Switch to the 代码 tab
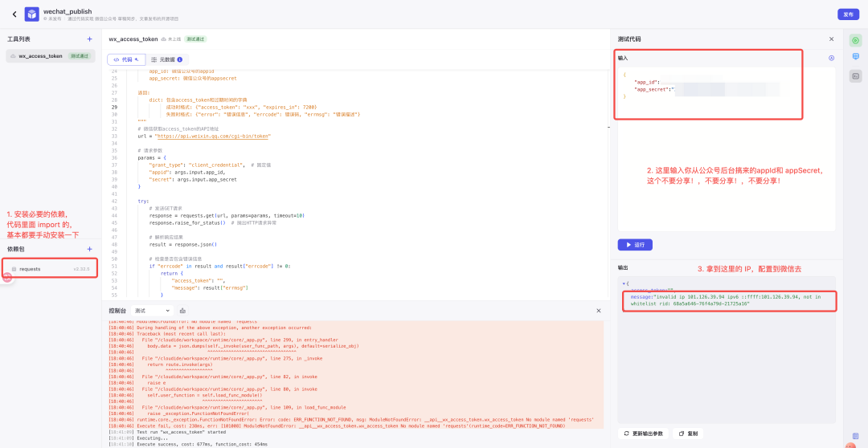This screenshot has height=448, width=868. tap(126, 59)
